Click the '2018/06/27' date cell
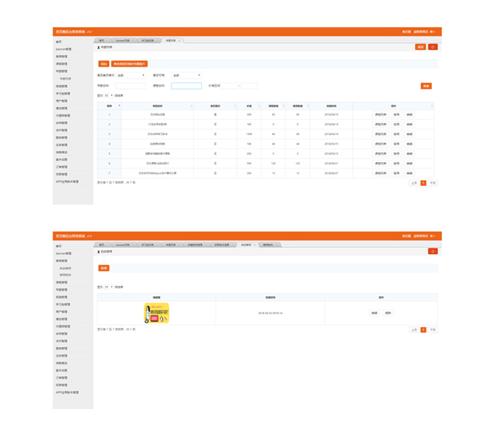Viewport: 493px width, 448px height. point(332,173)
